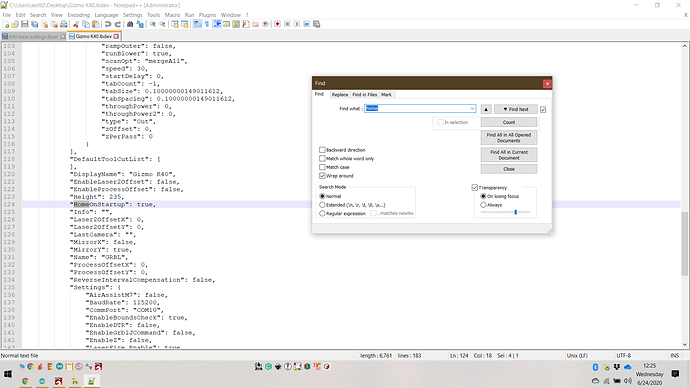
Task: Open the Function List toolbar icon
Action: coord(246,24)
